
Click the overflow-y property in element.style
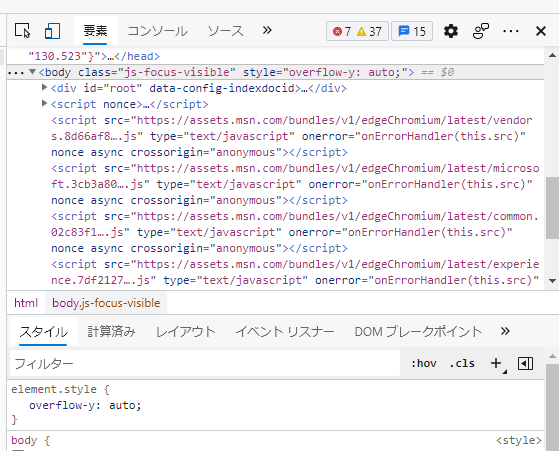click(x=62, y=405)
